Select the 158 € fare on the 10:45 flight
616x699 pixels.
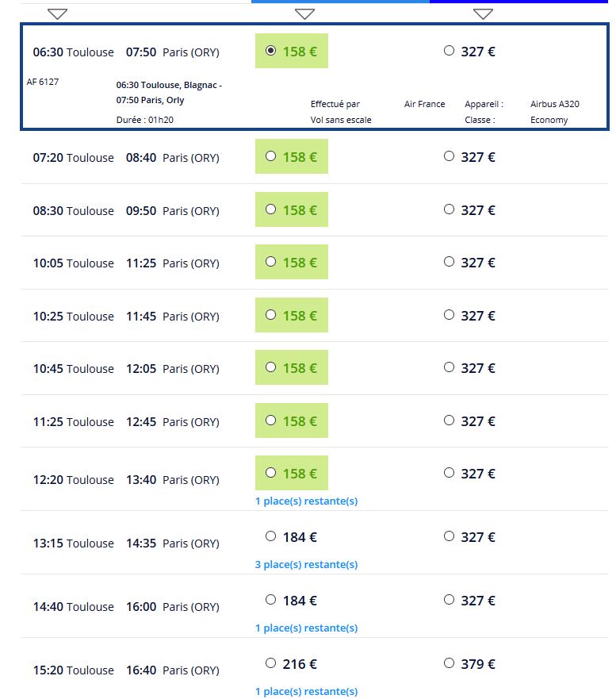coord(272,367)
